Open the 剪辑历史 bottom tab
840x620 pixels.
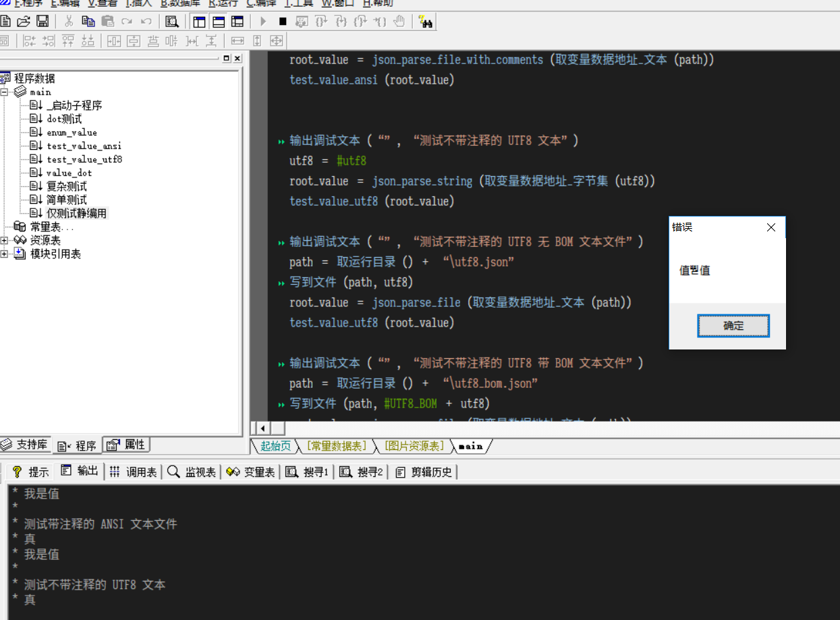[424, 472]
